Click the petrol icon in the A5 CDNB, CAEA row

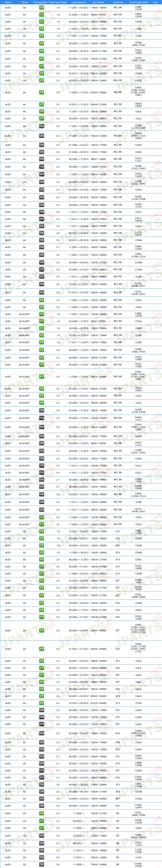(41, 581)
